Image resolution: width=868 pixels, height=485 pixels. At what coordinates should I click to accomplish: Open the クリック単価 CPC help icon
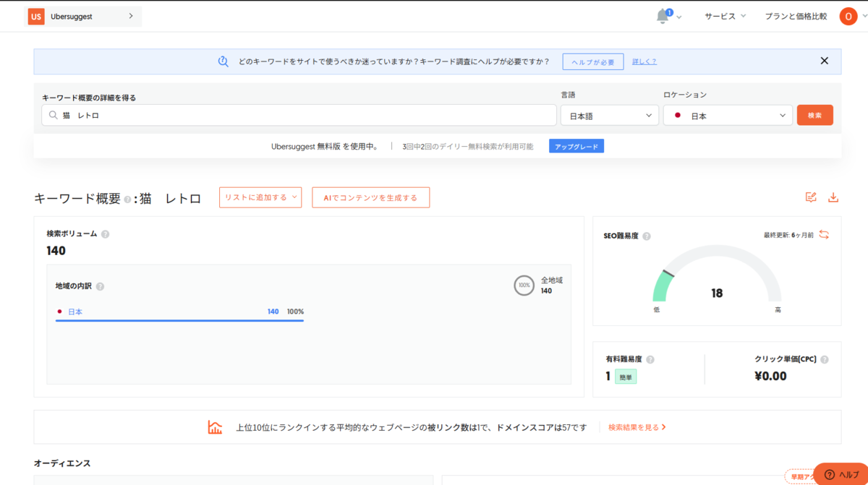[825, 359]
